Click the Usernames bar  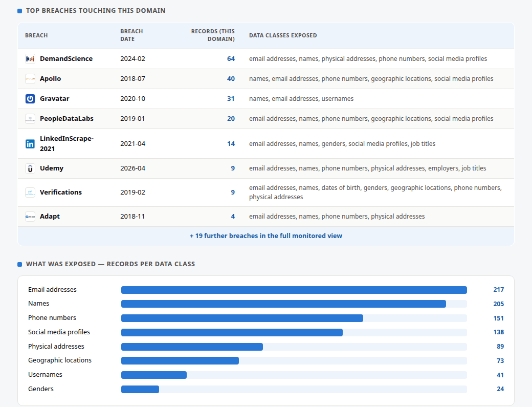pyautogui.click(x=294, y=375)
